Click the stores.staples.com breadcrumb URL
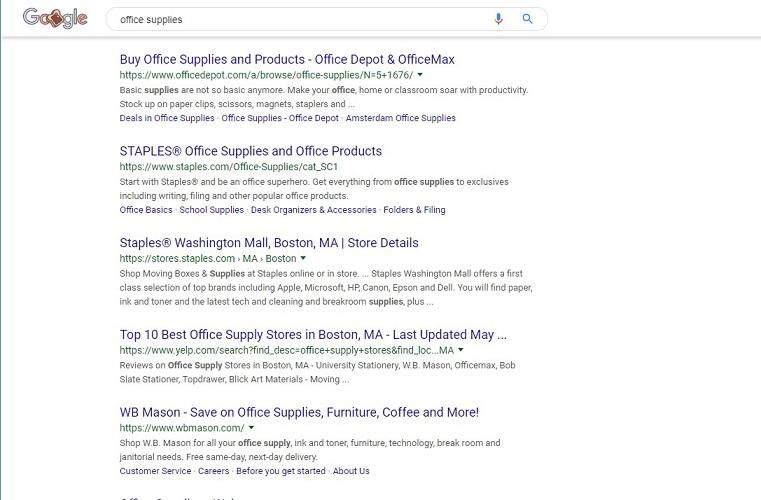Screen dimensions: 761x500 point(208,258)
